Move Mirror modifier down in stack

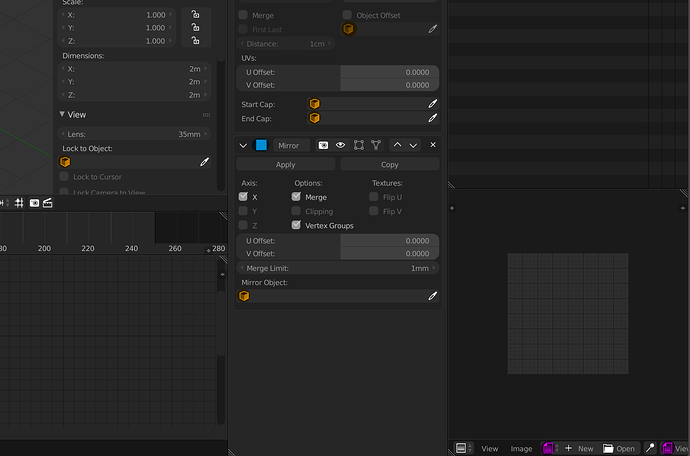pos(413,145)
